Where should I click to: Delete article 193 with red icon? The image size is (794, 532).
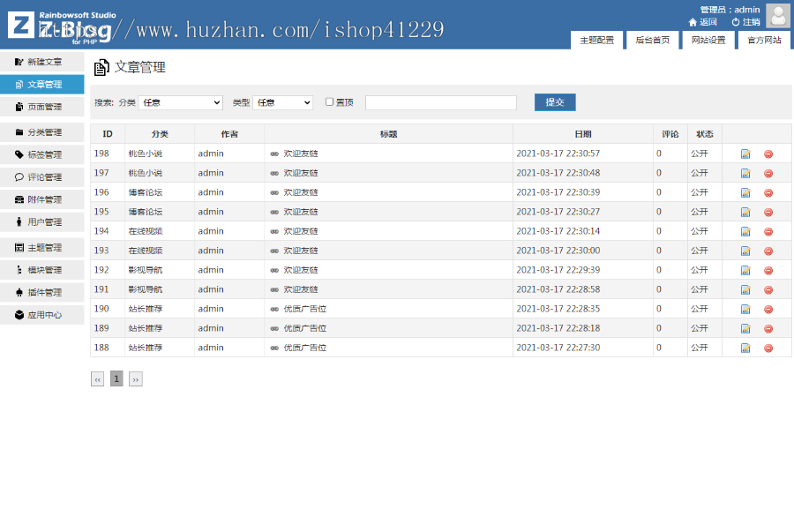click(768, 251)
